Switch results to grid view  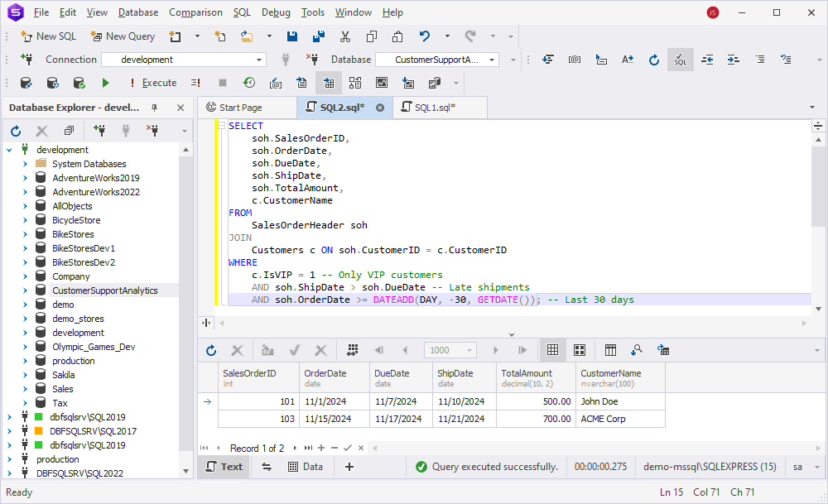point(552,350)
